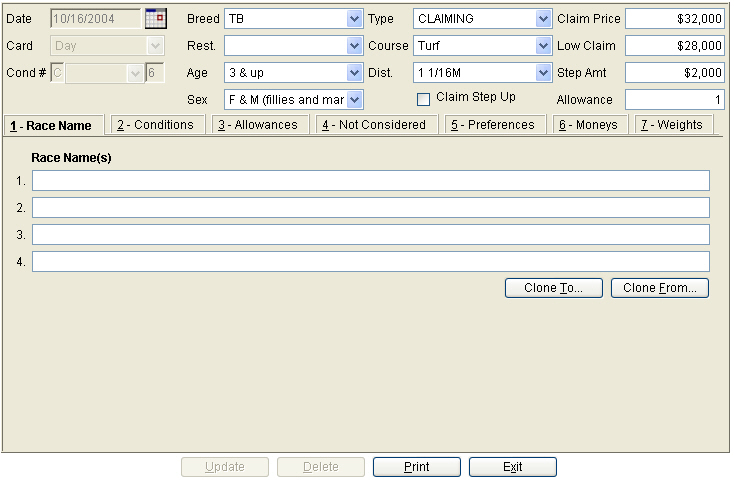
Task: Expand the Age dropdown
Action: coord(354,73)
